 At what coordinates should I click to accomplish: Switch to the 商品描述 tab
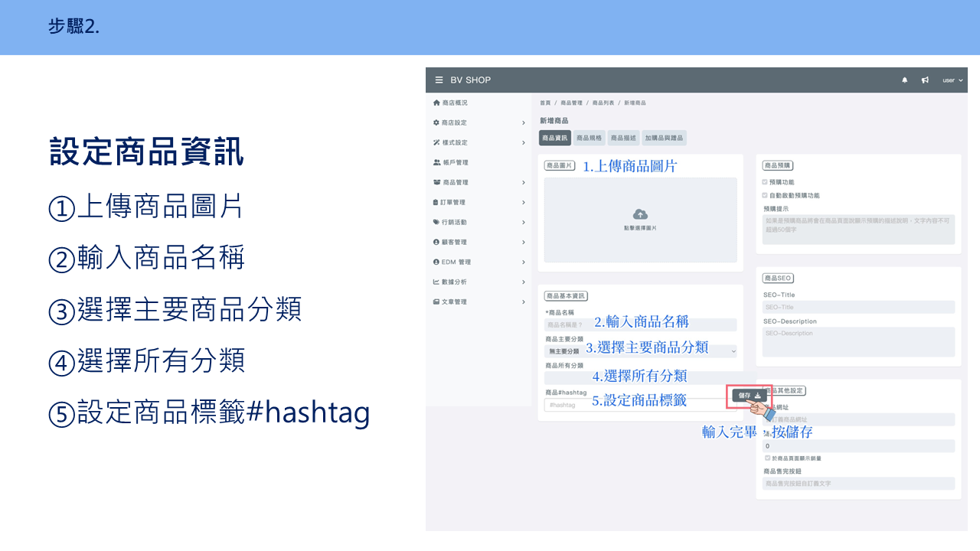pos(623,138)
